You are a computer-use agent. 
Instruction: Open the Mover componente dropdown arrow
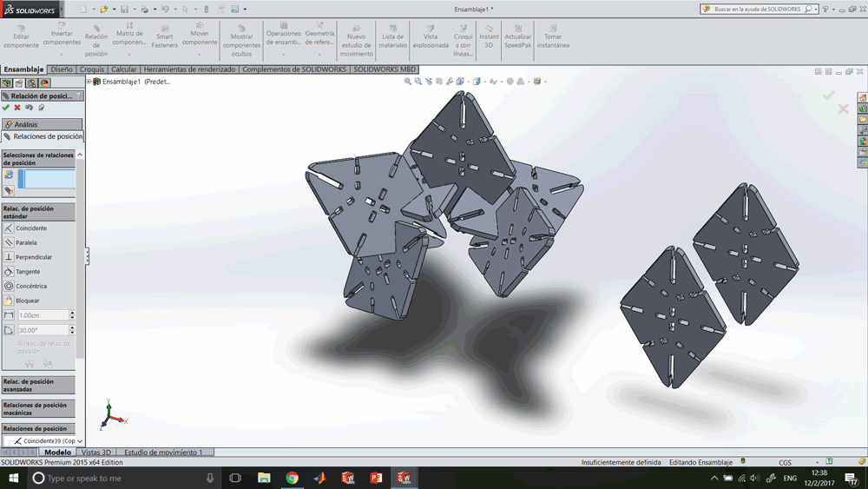(200, 55)
